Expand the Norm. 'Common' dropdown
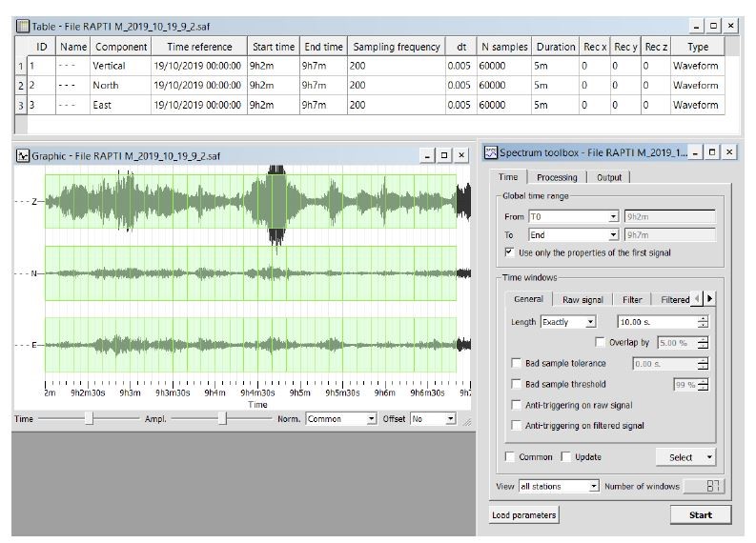 pos(371,419)
